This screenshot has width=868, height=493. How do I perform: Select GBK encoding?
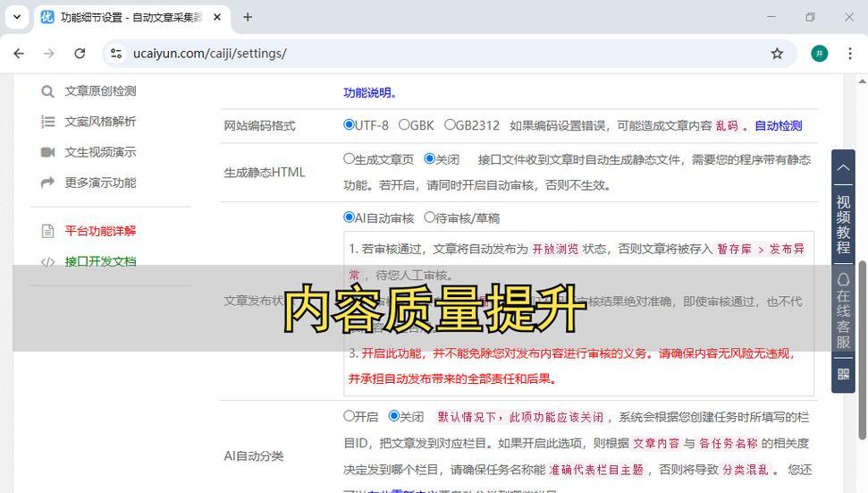click(x=404, y=124)
